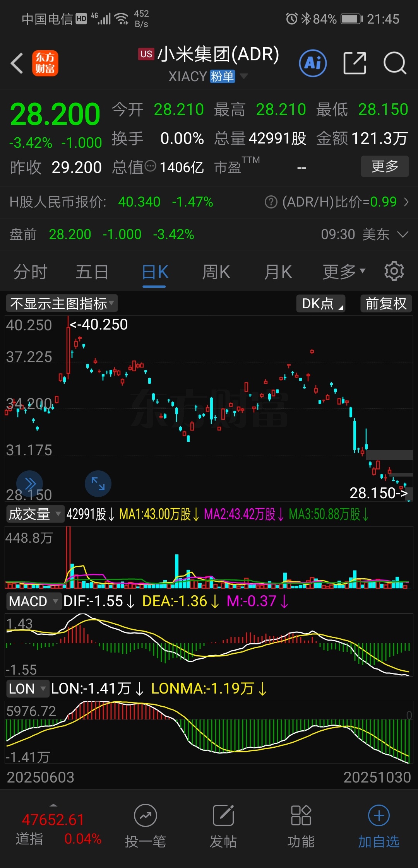
Task: Tap the DEA:-1.36 MACD value
Action: [181, 601]
